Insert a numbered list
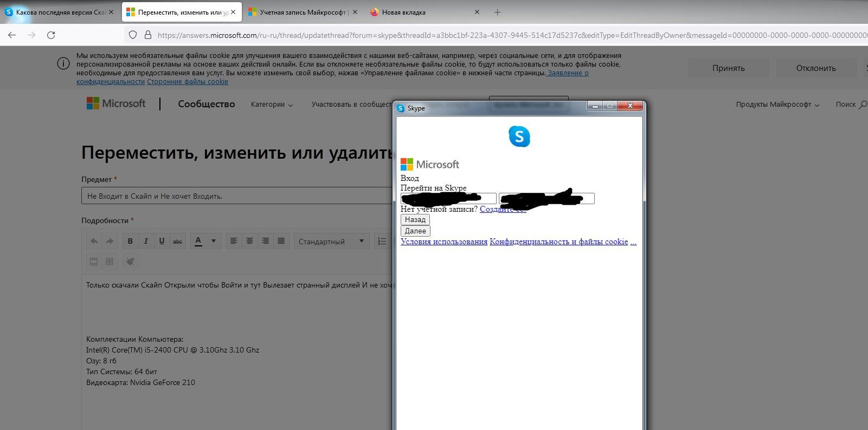The height and width of the screenshot is (430, 868). [382, 241]
